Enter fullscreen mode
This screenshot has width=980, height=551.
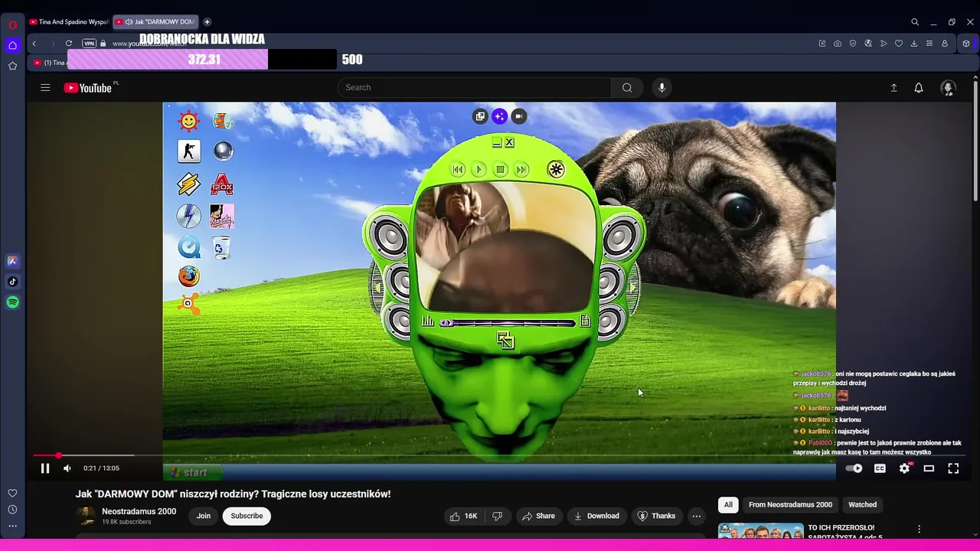pyautogui.click(x=953, y=468)
